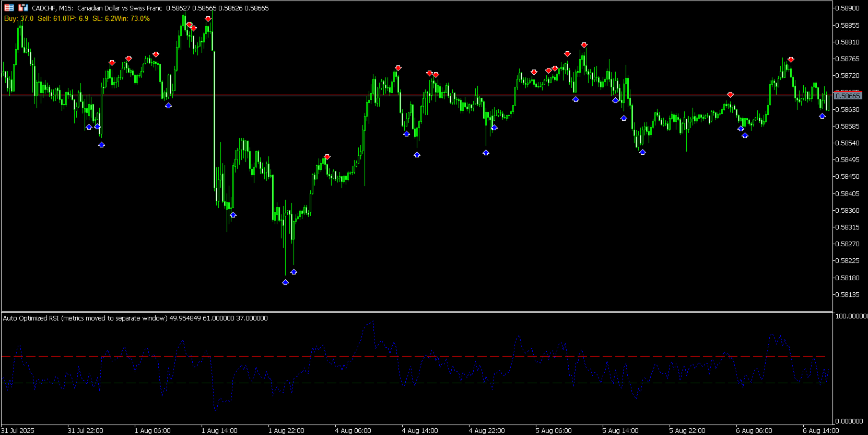Click the 0.000000 RSI scale label

click(849, 421)
